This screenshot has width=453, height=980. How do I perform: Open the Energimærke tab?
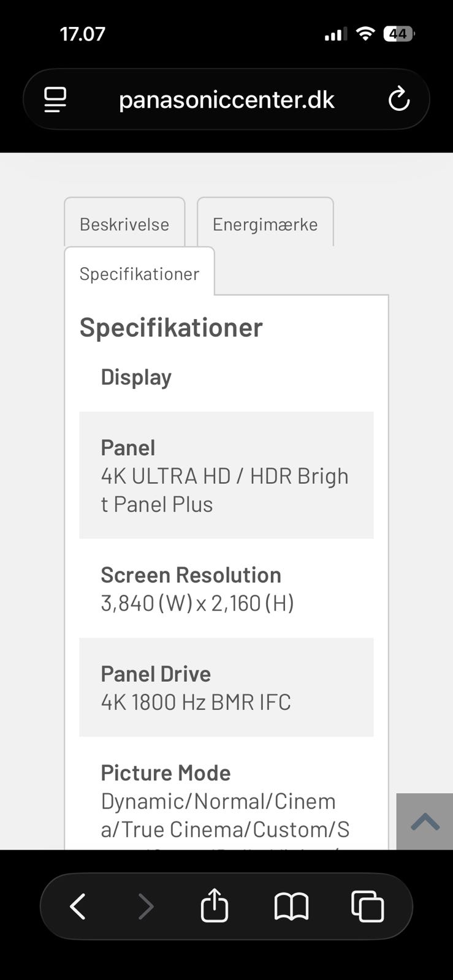pyautogui.click(x=265, y=224)
